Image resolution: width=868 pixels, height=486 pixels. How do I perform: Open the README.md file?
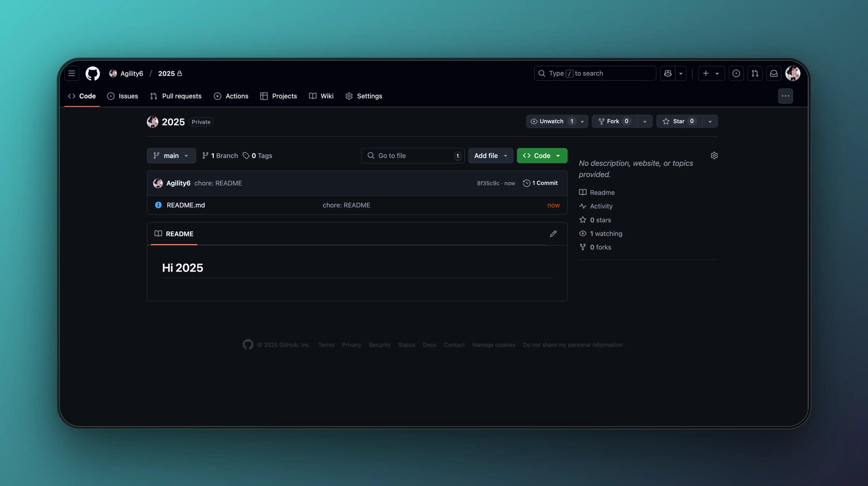[x=186, y=205]
